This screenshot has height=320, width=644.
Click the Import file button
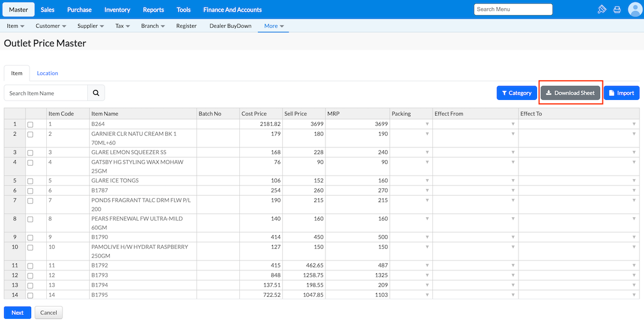click(x=621, y=93)
